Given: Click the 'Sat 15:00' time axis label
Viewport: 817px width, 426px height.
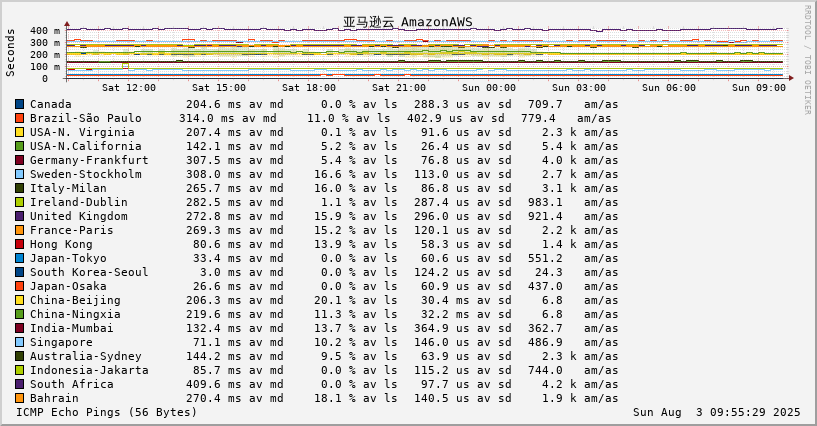Looking at the screenshot, I should coord(219,87).
